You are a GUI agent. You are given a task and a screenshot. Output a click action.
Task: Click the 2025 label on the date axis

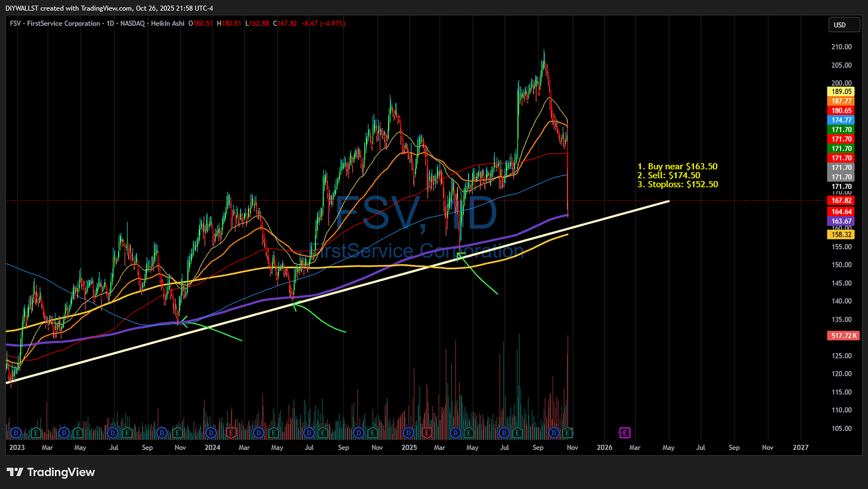[409, 447]
